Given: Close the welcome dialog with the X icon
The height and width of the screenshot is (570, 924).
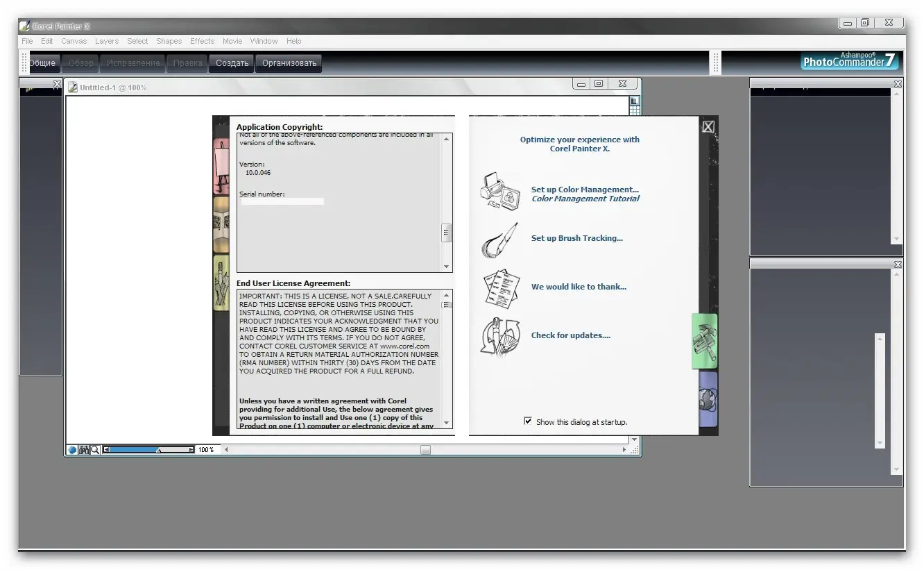Looking at the screenshot, I should click(x=708, y=126).
